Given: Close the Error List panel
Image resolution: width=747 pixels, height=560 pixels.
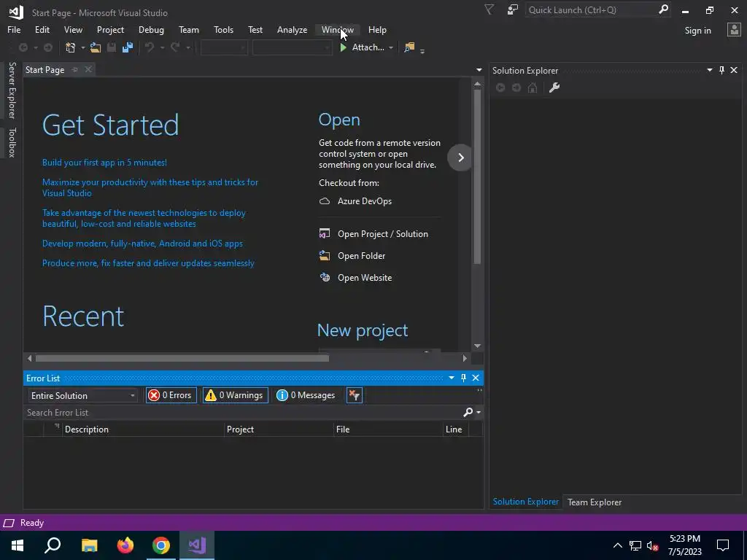Looking at the screenshot, I should [476, 378].
